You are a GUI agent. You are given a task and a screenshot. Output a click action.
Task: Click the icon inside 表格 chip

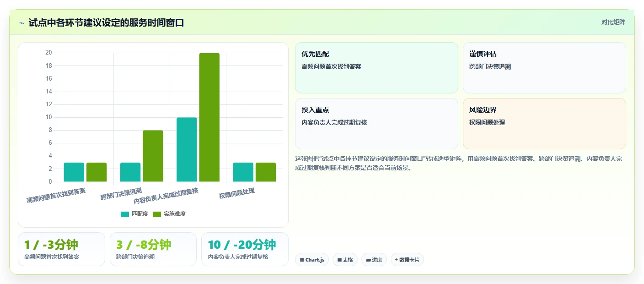[339, 260]
